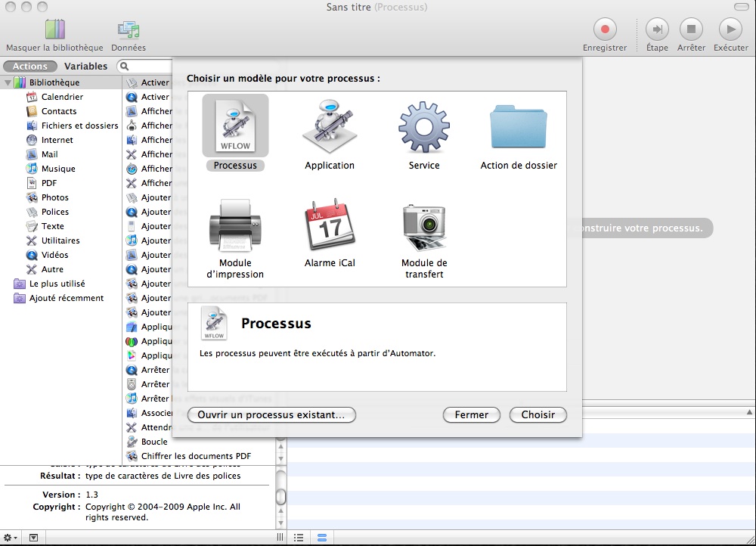756x546 pixels.
Task: Collapse the Bibliothèque tree triangle
Action: click(x=8, y=82)
